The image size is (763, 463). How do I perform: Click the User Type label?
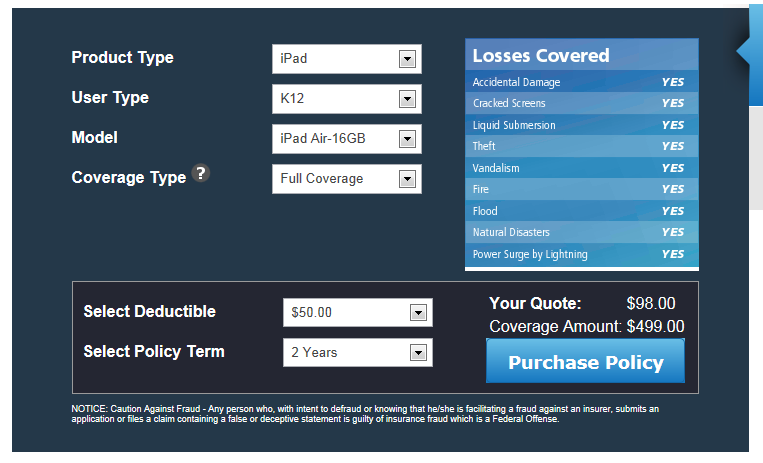click(x=110, y=97)
